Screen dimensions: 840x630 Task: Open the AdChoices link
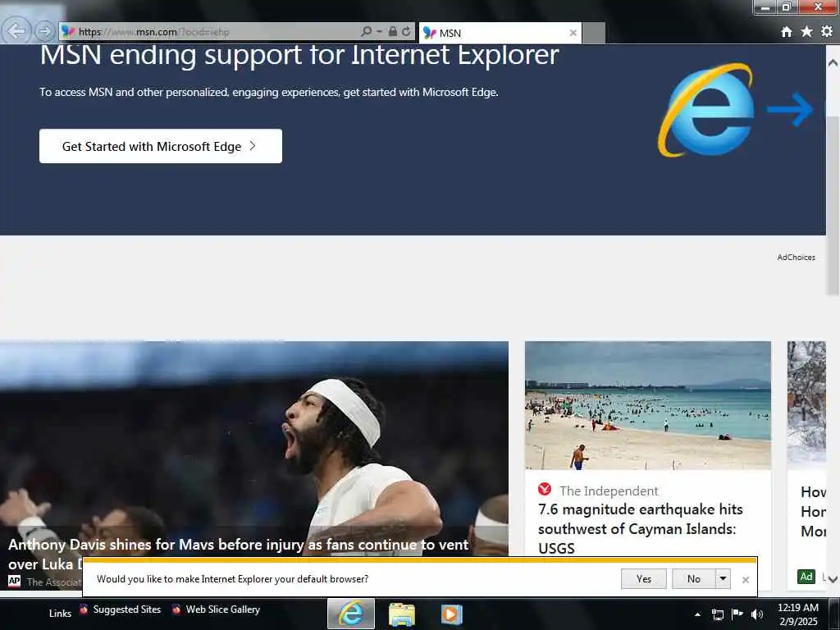click(x=796, y=257)
